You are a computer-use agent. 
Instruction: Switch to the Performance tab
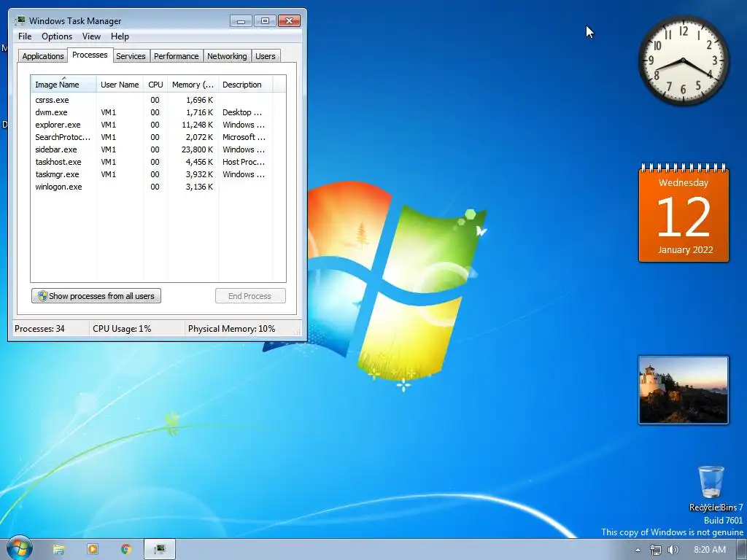[x=177, y=55]
